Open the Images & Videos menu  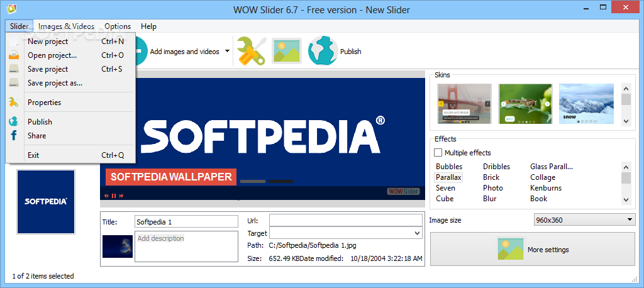tap(66, 26)
